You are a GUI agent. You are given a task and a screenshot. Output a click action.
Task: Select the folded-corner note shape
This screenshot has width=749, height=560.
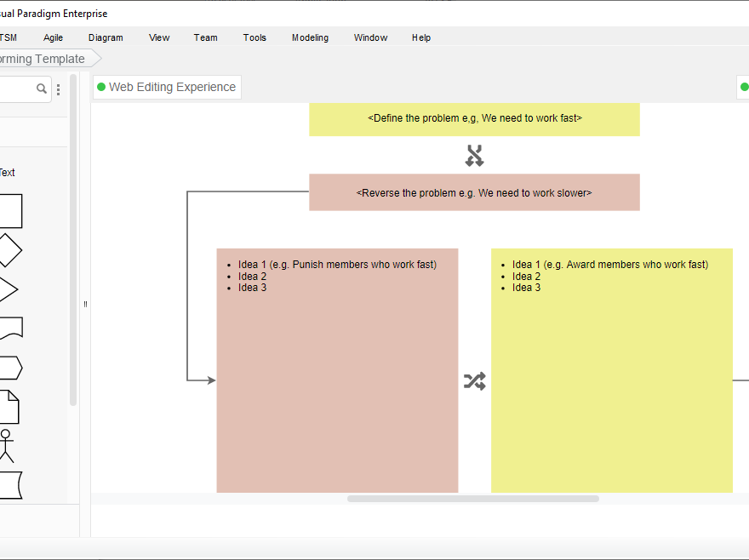(9, 407)
